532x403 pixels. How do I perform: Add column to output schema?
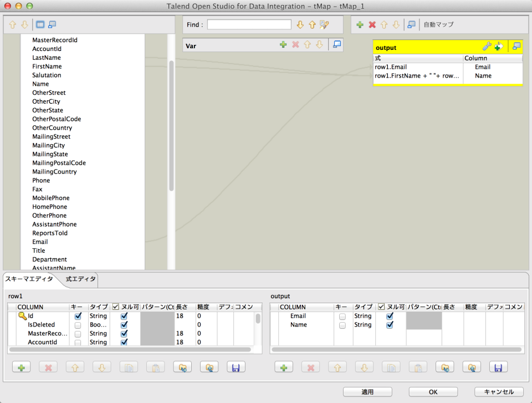click(x=283, y=367)
